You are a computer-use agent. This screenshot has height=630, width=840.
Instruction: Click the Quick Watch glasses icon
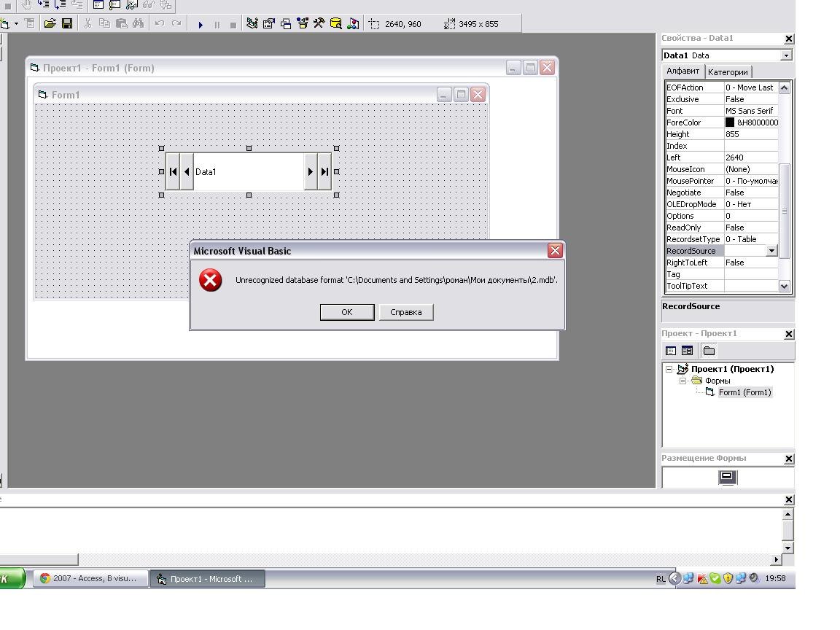[x=149, y=5]
